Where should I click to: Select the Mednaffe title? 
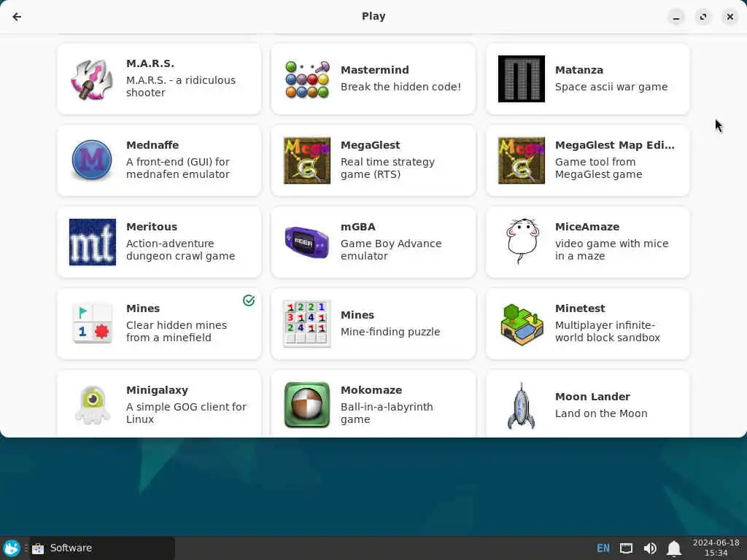coord(152,145)
